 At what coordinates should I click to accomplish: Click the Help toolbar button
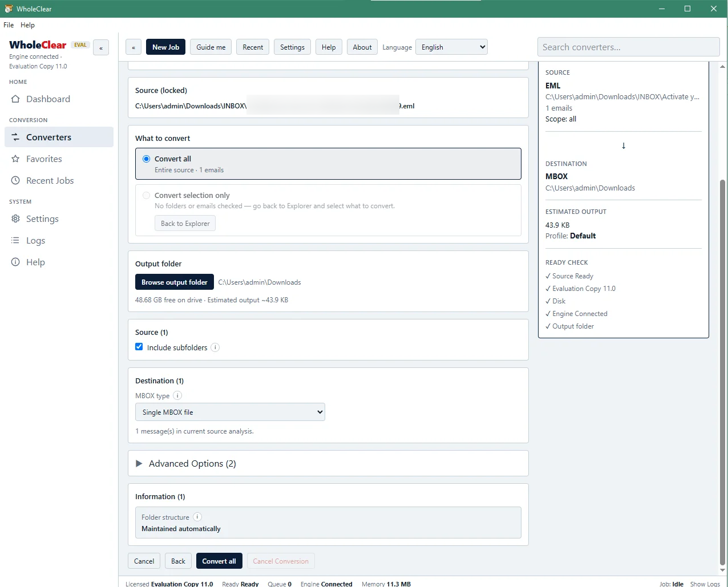tap(329, 47)
